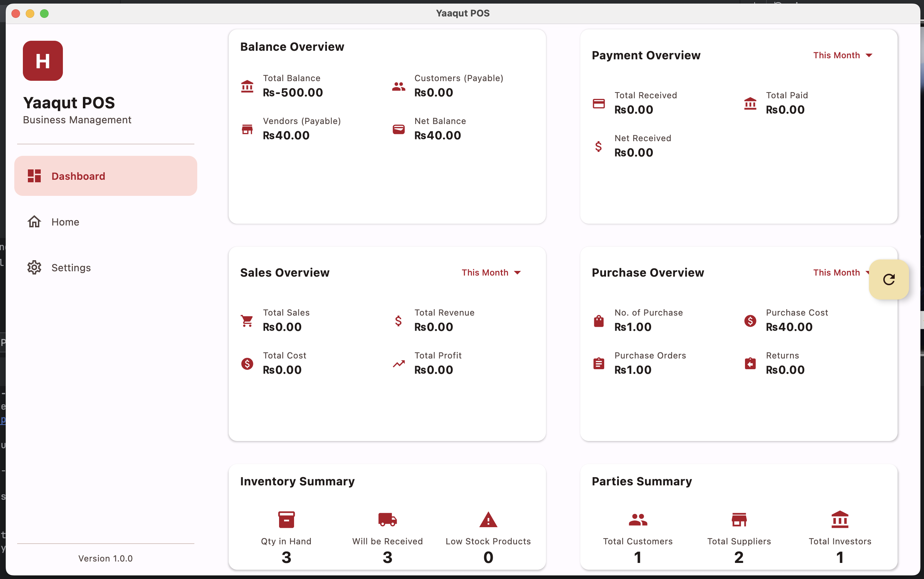Open the This Month dropdown in Payment Overview
Screen dimensions: 924x579
tap(843, 55)
